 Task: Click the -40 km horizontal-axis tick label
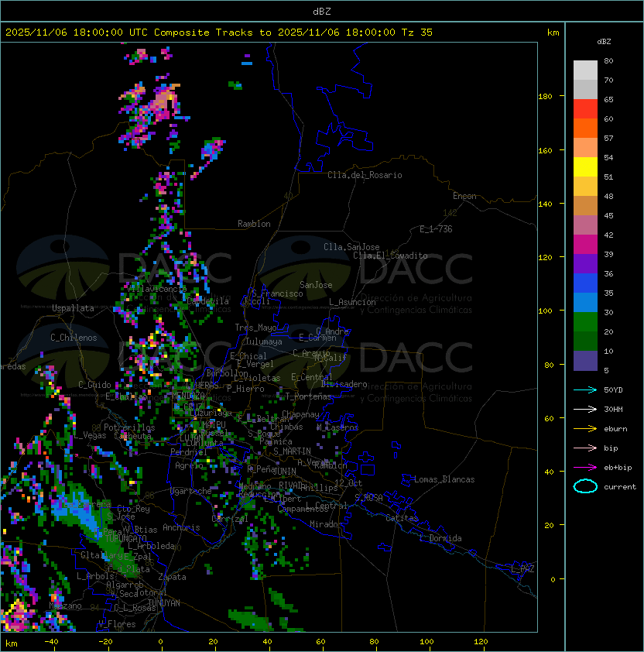pyautogui.click(x=51, y=642)
